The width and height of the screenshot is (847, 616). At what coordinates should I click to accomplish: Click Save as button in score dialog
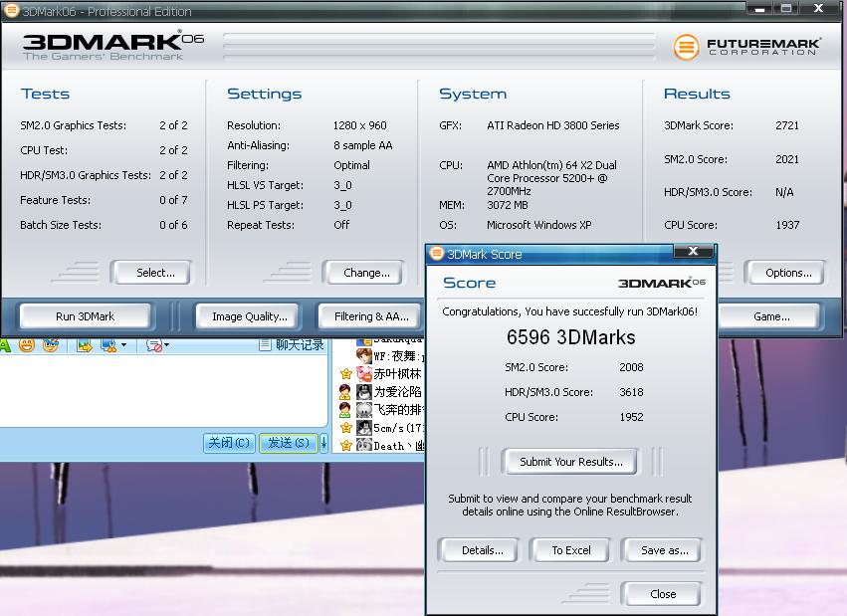[x=665, y=550]
